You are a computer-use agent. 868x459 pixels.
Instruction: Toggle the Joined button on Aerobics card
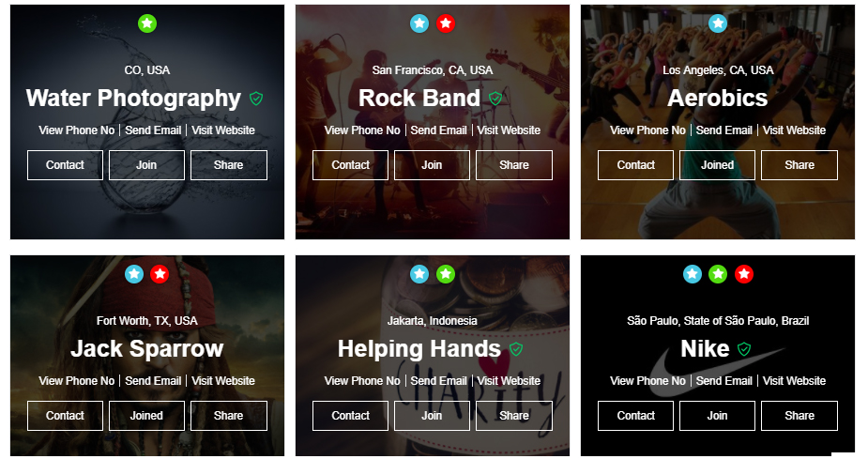[x=718, y=165]
